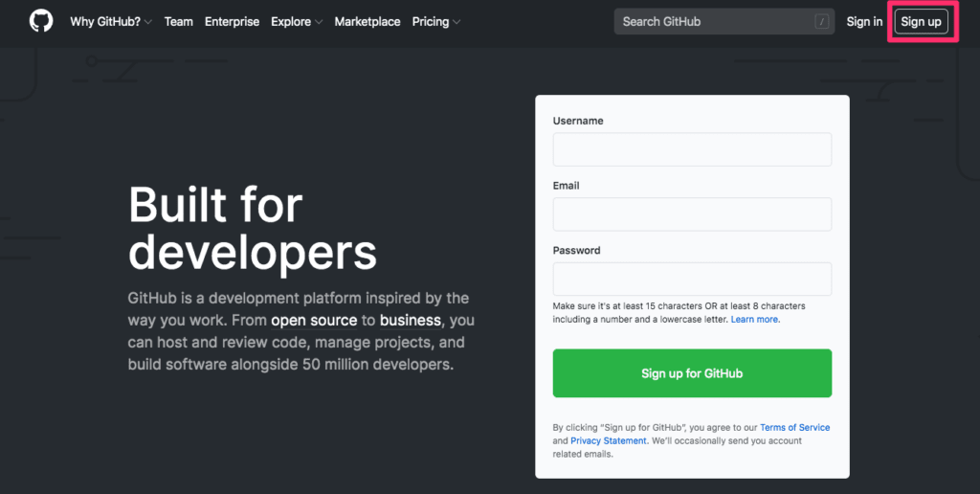Open the Learn more password link
The height and width of the screenshot is (494, 980).
(x=754, y=319)
